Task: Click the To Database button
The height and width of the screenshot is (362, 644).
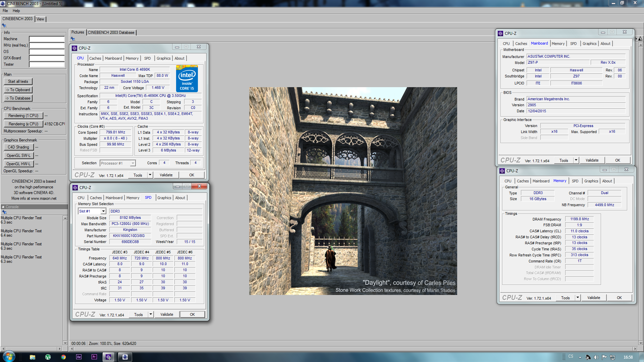Action: click(18, 98)
